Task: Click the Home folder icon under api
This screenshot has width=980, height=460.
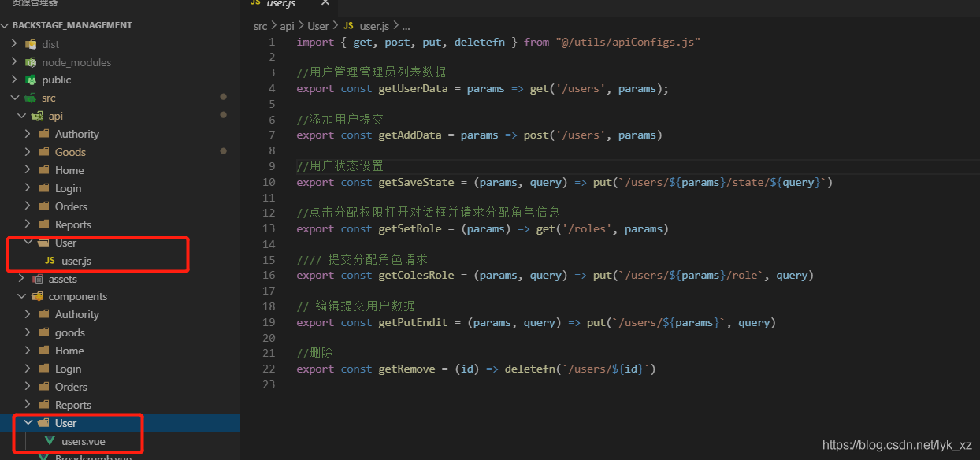Action: pos(43,170)
